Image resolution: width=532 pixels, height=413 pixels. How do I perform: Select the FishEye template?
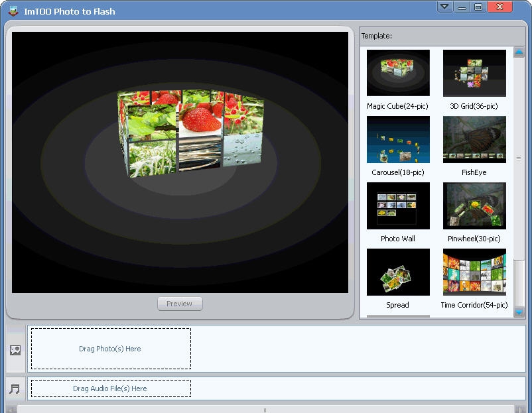point(474,139)
